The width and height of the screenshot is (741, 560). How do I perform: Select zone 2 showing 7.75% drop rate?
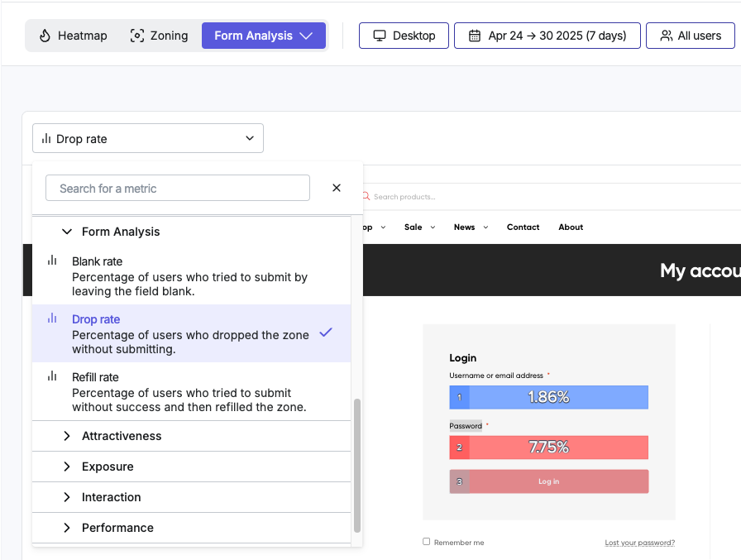tap(548, 447)
